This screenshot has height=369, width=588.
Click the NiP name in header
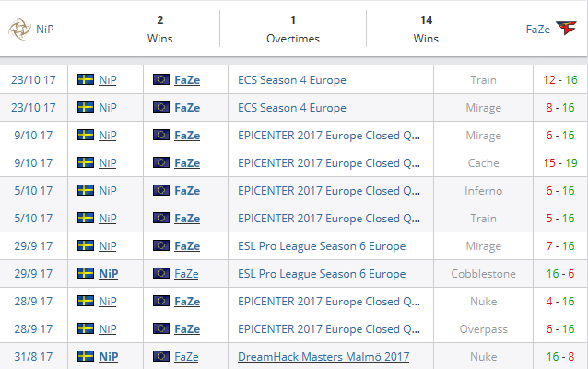click(44, 29)
